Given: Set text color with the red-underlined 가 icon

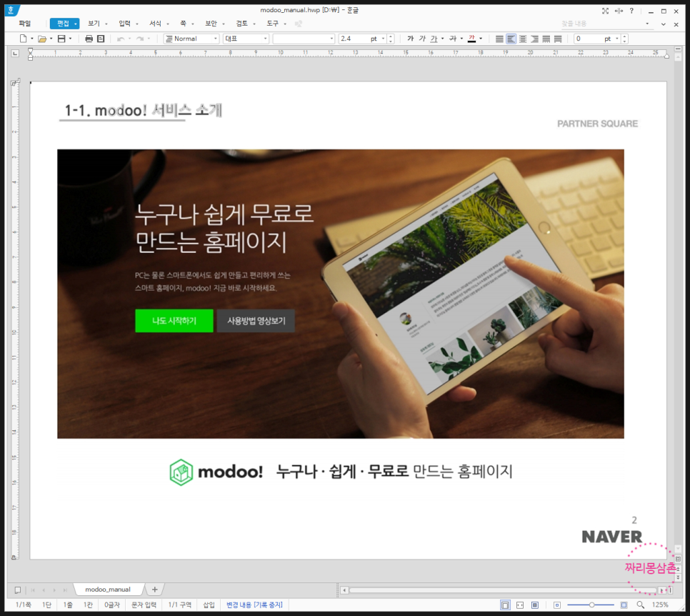Looking at the screenshot, I should pos(471,39).
